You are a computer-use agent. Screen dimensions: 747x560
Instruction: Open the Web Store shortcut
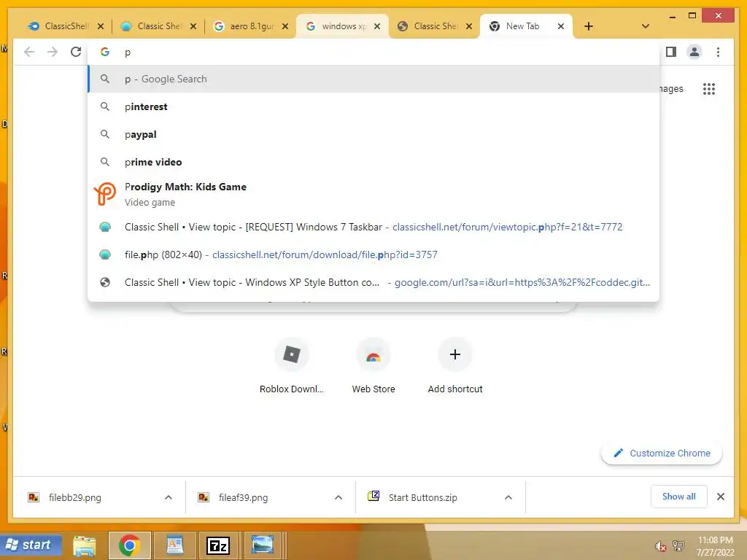(x=373, y=367)
